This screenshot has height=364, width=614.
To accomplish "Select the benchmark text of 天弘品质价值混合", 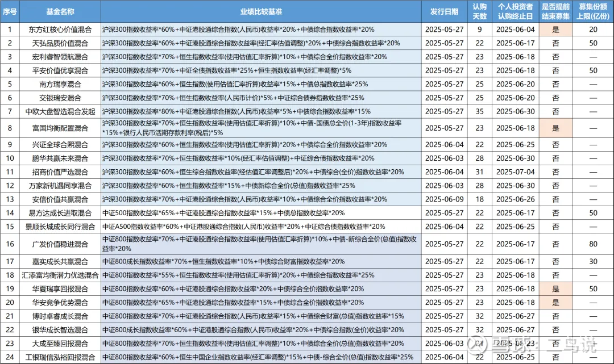I will 251,43.
